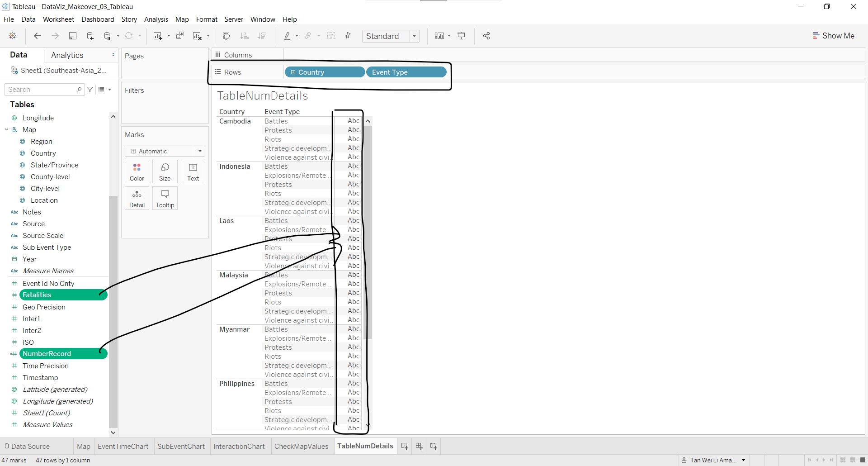Click the Tooltip card in Marks

click(165, 199)
